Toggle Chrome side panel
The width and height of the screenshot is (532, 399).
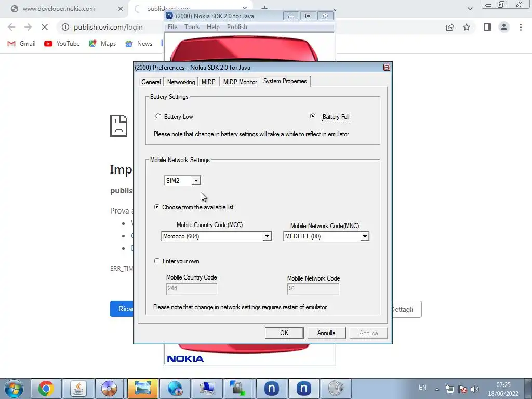click(x=487, y=27)
